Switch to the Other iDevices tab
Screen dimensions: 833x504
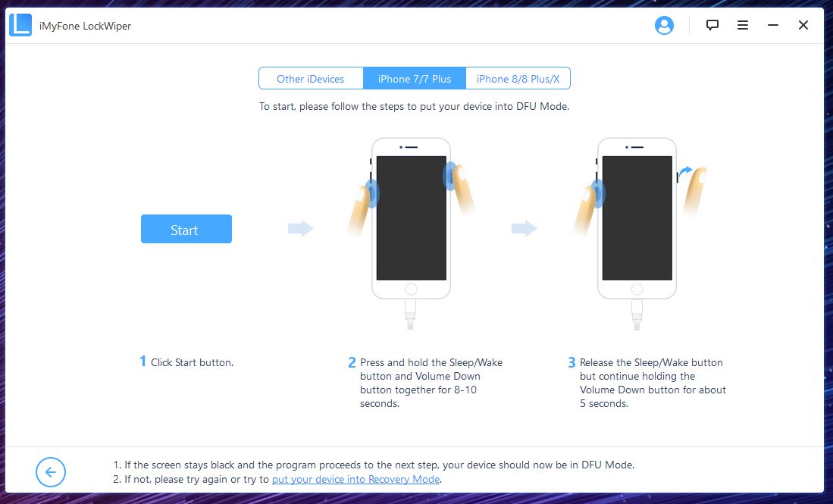coord(311,79)
